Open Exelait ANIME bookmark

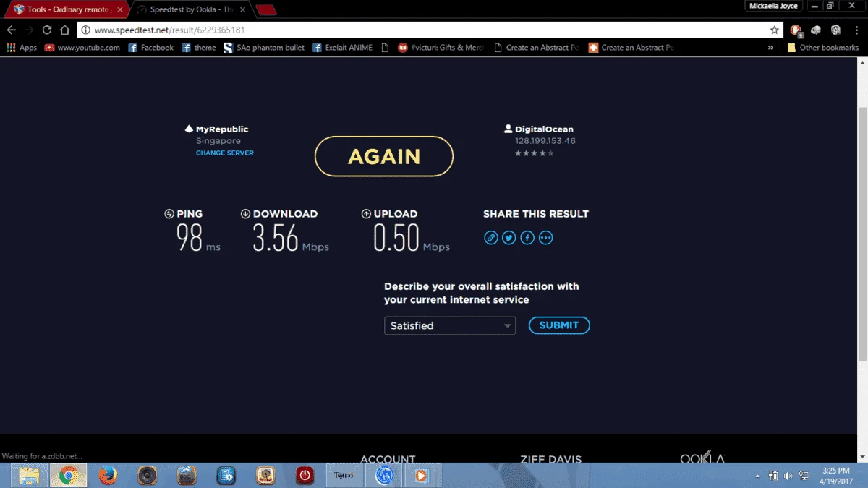tap(343, 48)
